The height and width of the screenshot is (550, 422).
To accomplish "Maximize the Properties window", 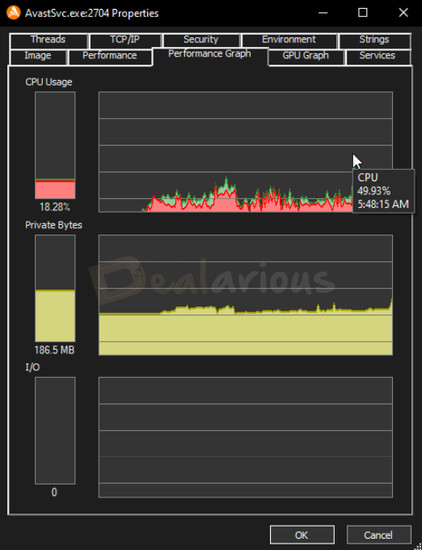I will [363, 13].
